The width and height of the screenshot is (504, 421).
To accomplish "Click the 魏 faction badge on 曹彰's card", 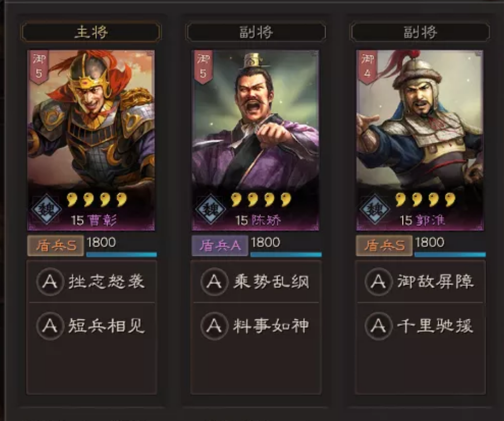I will click(46, 209).
